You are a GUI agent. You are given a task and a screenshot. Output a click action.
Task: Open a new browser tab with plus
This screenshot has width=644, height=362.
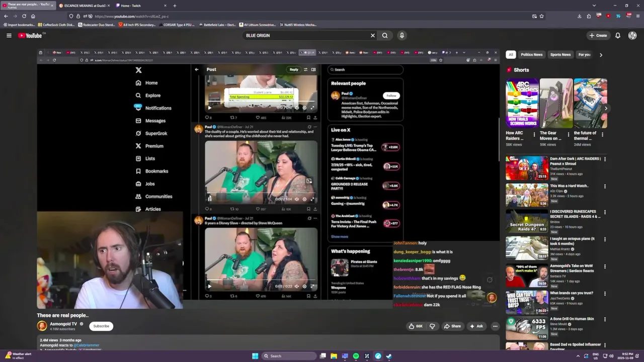point(175,6)
